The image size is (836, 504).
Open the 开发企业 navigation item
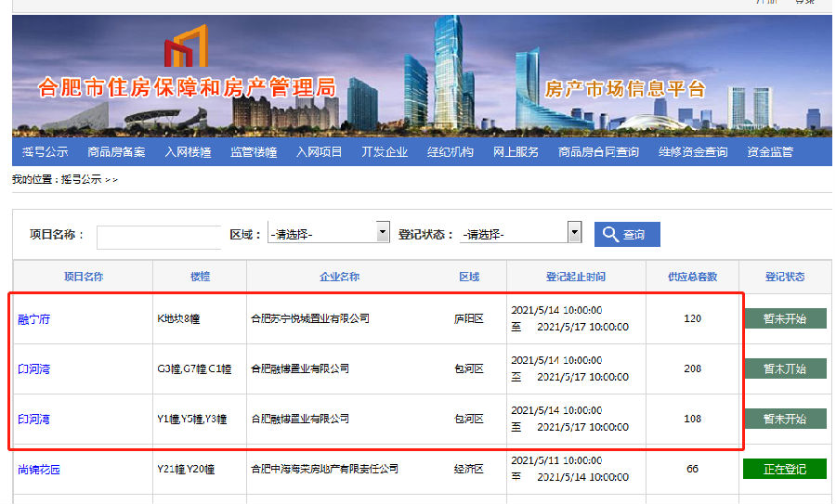[x=385, y=152]
